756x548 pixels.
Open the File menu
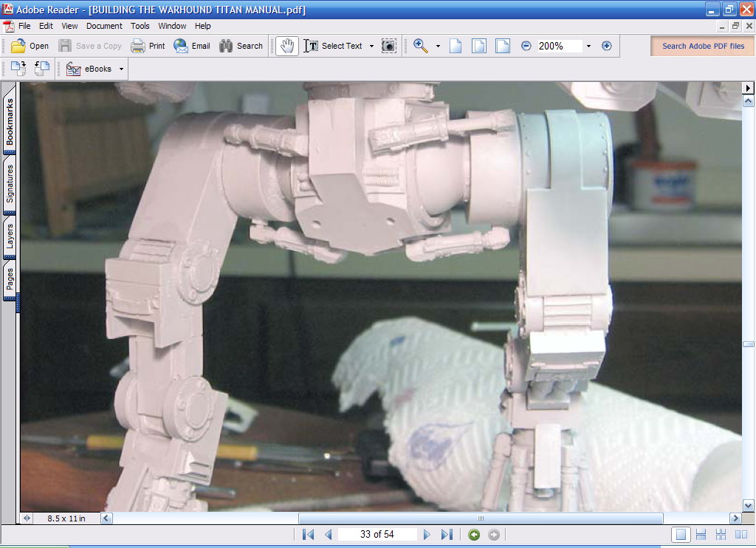click(x=24, y=26)
